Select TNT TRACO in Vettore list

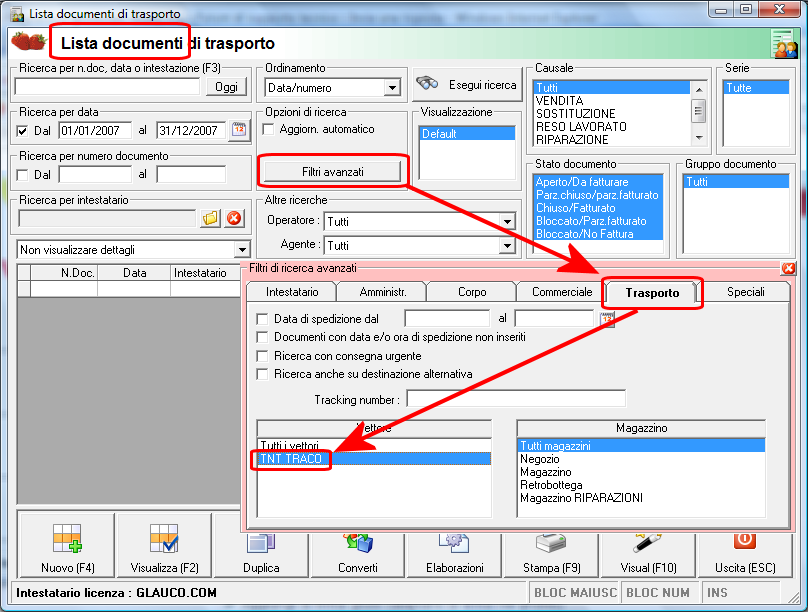pos(374,458)
